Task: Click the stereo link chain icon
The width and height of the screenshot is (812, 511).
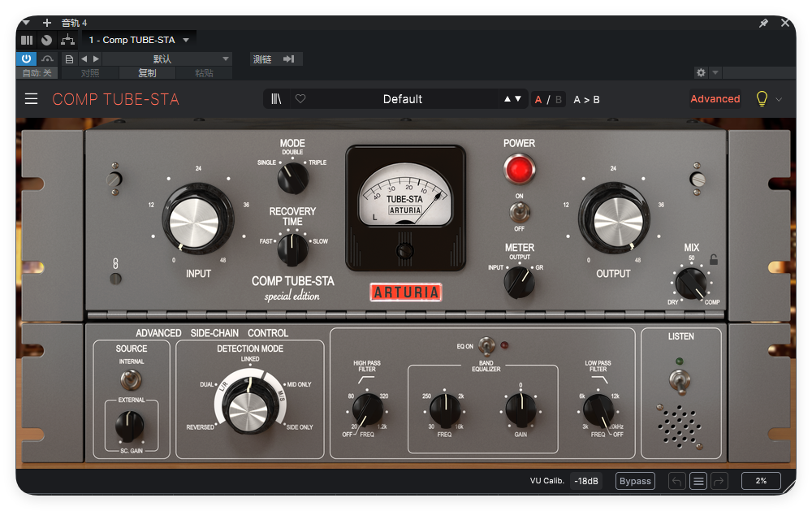Action: tap(115, 263)
